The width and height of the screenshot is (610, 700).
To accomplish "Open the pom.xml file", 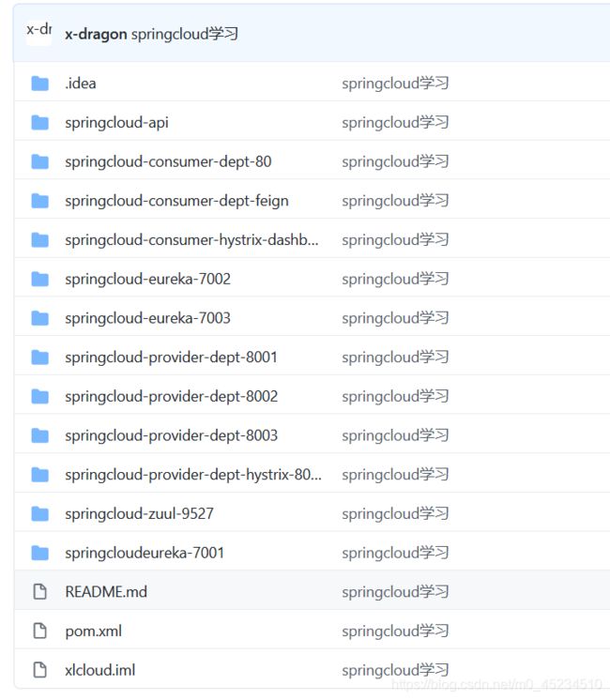I will click(x=93, y=632).
